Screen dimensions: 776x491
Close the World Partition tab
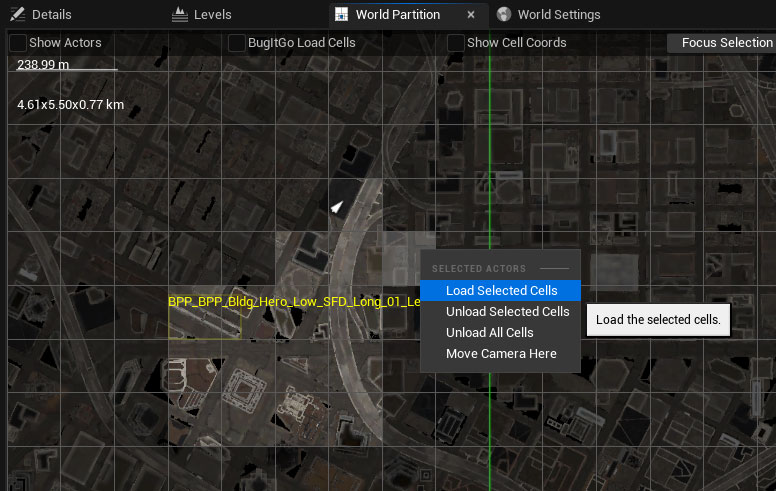(471, 15)
